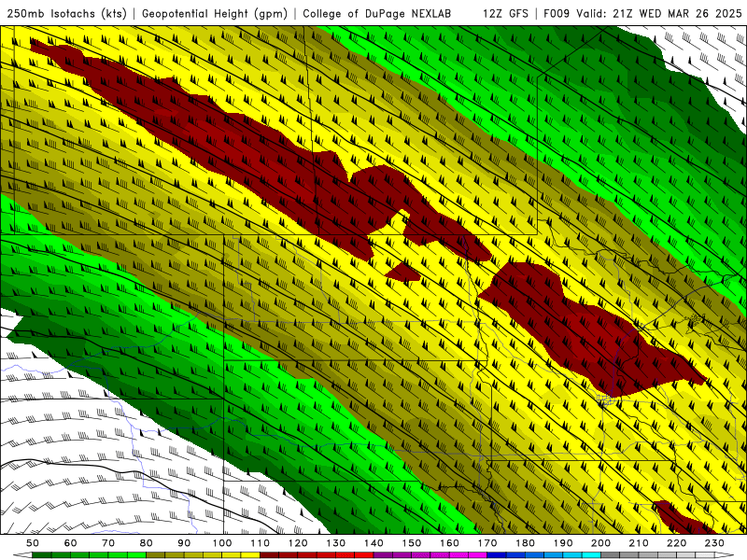This screenshot has height=560, width=747.
Task: Click the left arrow end of the colorbar
Action: tap(22, 555)
